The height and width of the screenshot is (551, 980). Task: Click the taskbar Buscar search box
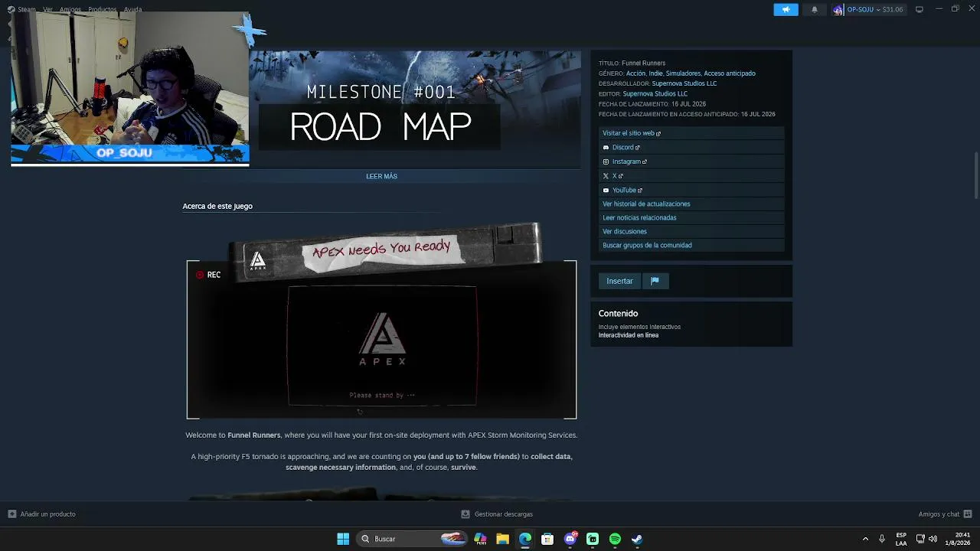(413, 539)
